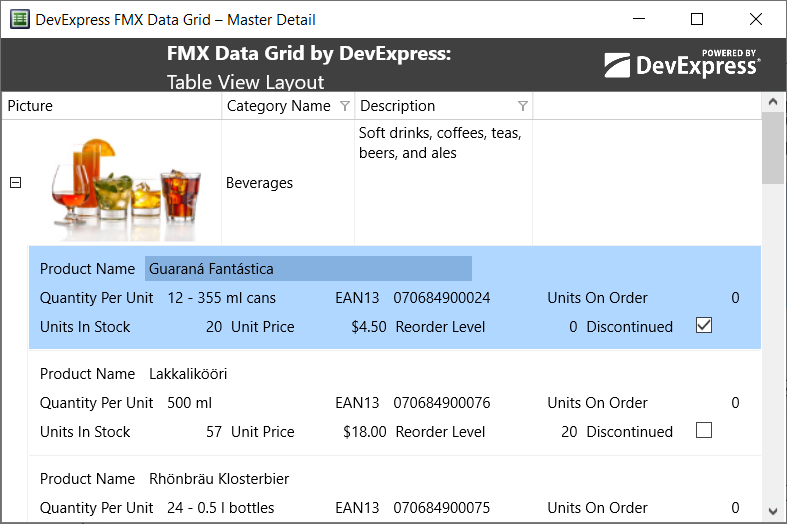Viewport: 787px width, 524px height.
Task: Click Guaraná Fantástica's Reorder Level value 0
Action: pyautogui.click(x=573, y=327)
